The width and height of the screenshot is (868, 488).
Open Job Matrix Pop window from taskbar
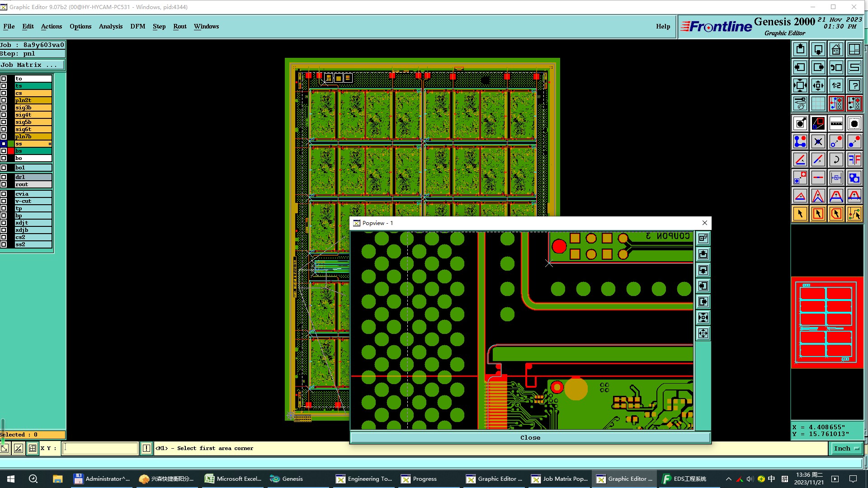point(559,479)
